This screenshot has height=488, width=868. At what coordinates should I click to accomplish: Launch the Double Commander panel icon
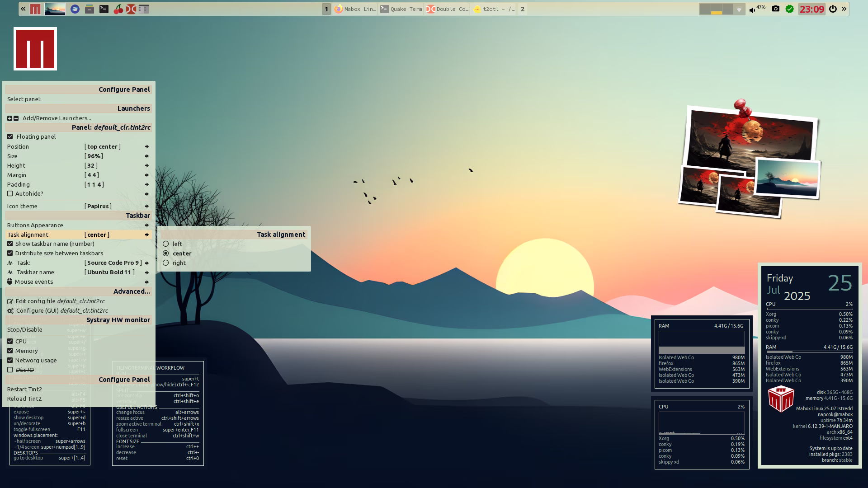pyautogui.click(x=131, y=9)
